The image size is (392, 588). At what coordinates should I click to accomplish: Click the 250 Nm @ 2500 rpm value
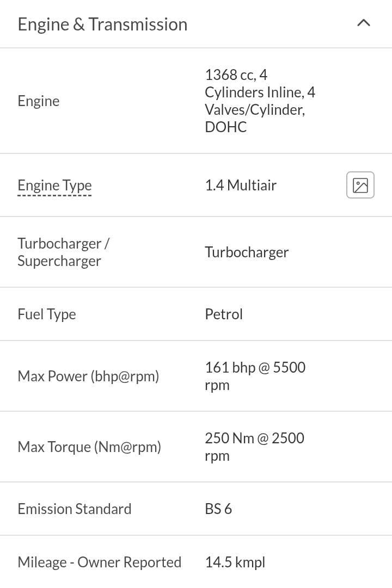(255, 447)
